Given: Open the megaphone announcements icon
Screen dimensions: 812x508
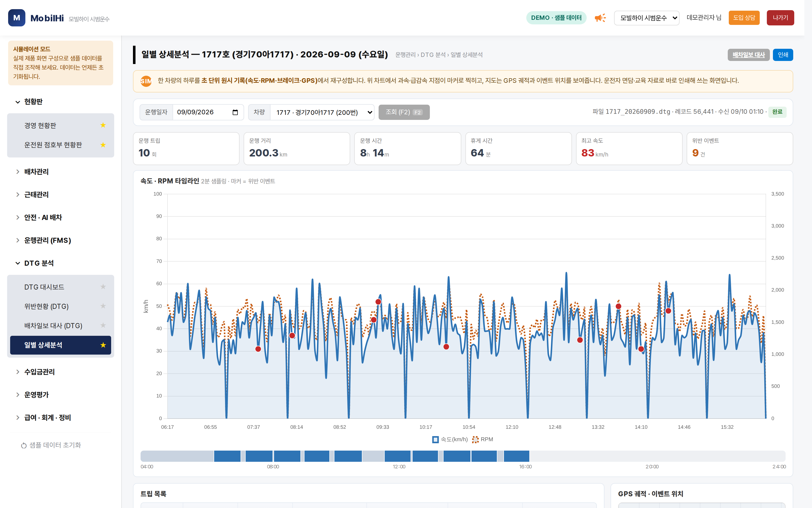Looking at the screenshot, I should pyautogui.click(x=600, y=18).
